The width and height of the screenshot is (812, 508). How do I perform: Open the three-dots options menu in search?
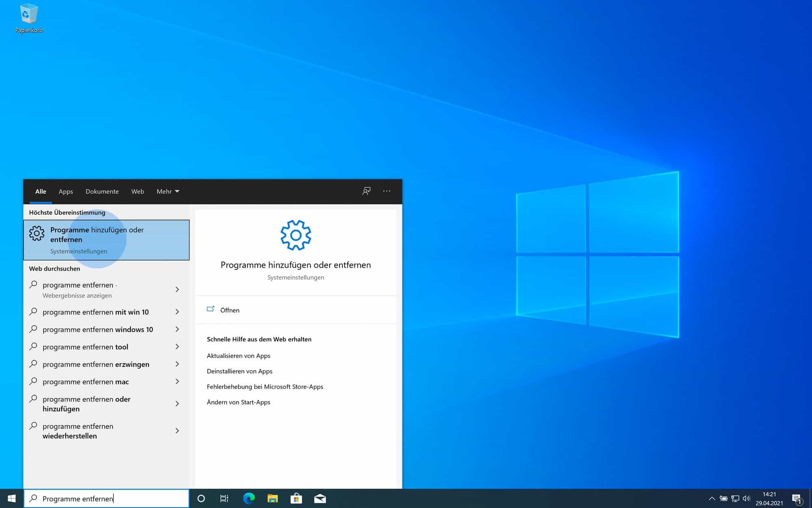(x=387, y=191)
